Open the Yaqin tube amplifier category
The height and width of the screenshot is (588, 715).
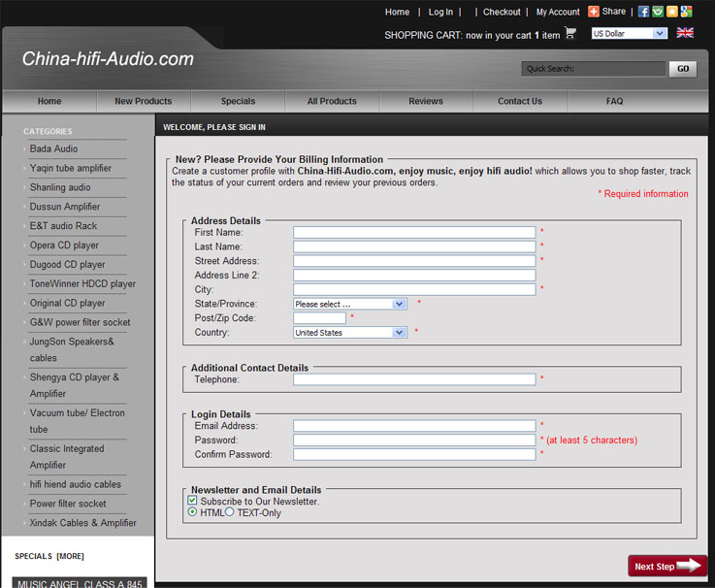(71, 168)
